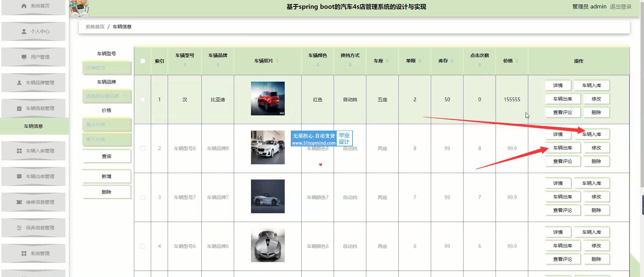Toggle the select-all checkbox in table header
644x277 pixels.
pos(143,61)
